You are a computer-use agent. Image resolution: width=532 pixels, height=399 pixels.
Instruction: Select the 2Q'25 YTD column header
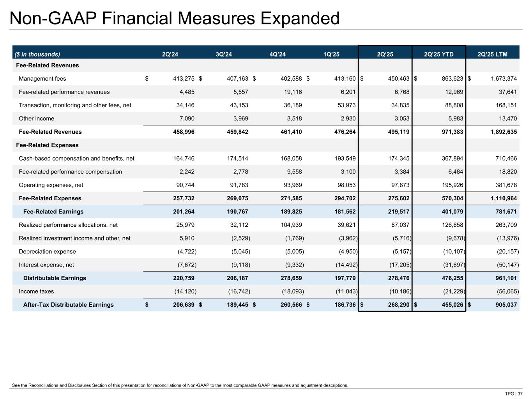438,54
